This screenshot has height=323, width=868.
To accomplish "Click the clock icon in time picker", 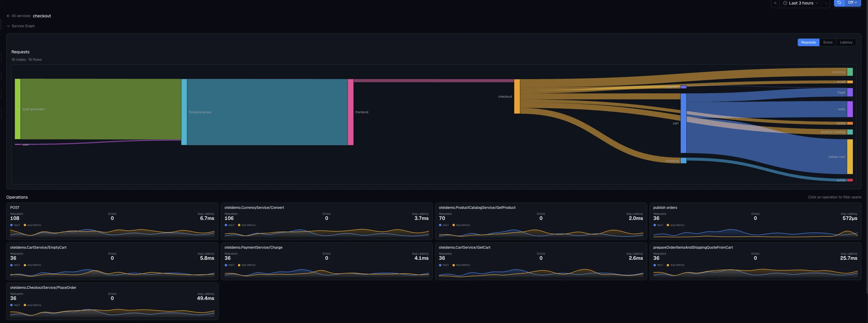I will (785, 3).
